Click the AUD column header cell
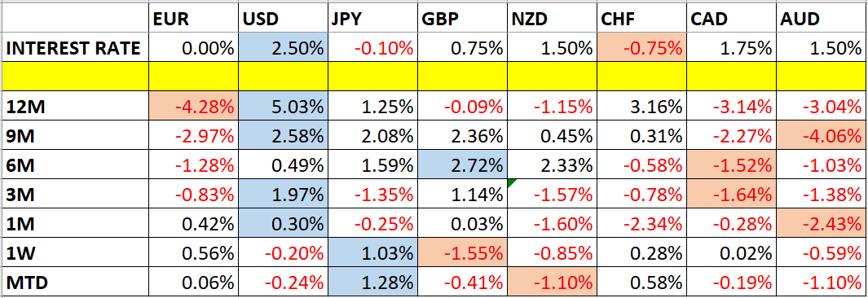The height and width of the screenshot is (298, 868). point(822,20)
